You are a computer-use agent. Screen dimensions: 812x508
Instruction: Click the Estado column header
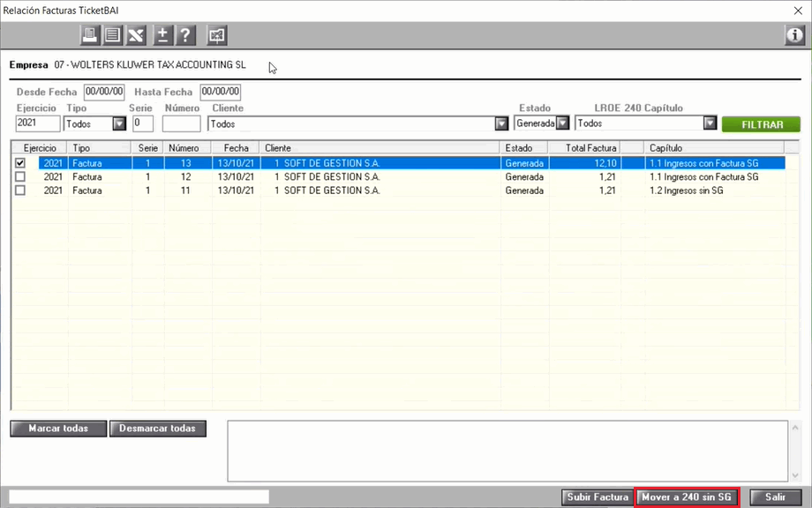(524, 148)
